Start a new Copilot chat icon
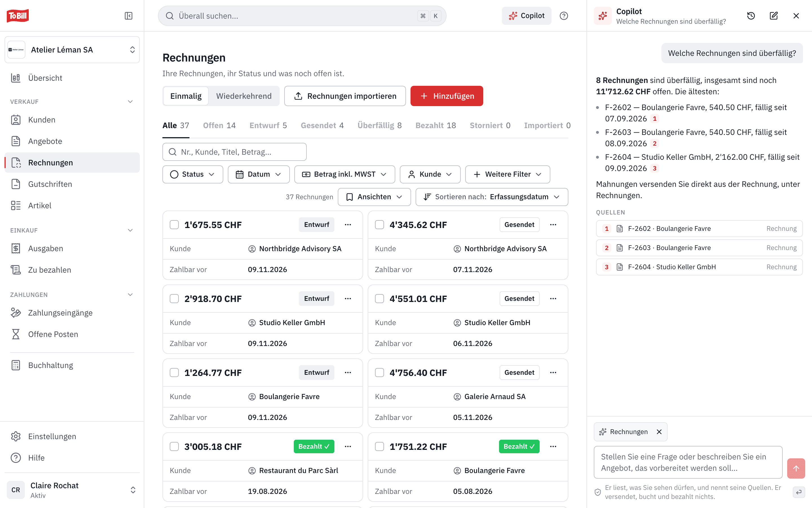 point(773,16)
